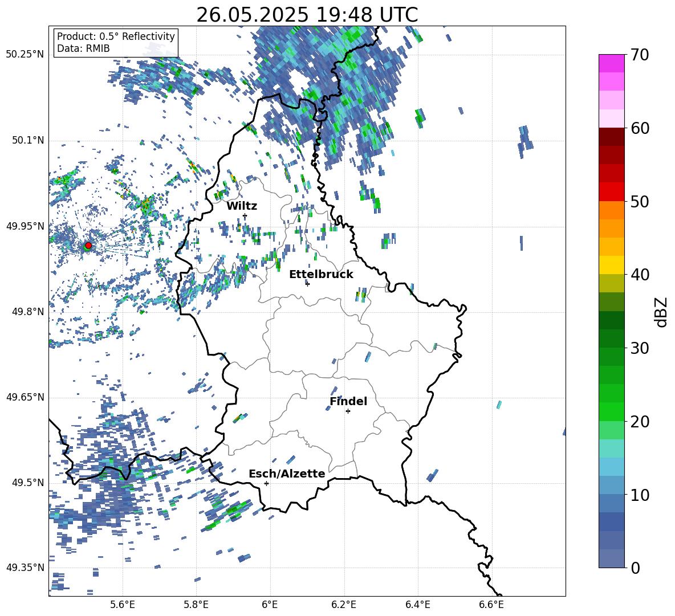Click the dark maroon swatch below 60
Screen dimensions: 675x616
[x=611, y=137]
